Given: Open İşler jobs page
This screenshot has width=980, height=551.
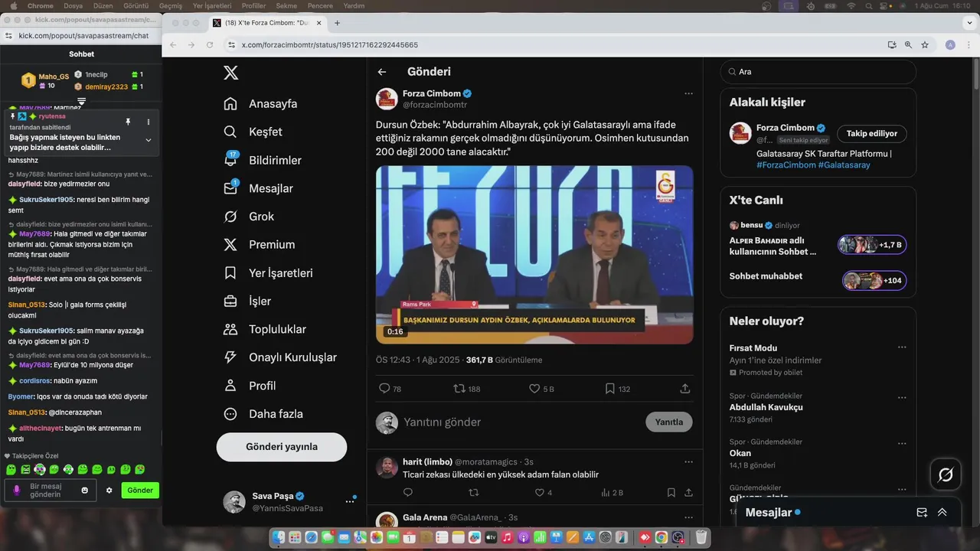Looking at the screenshot, I should [247, 302].
